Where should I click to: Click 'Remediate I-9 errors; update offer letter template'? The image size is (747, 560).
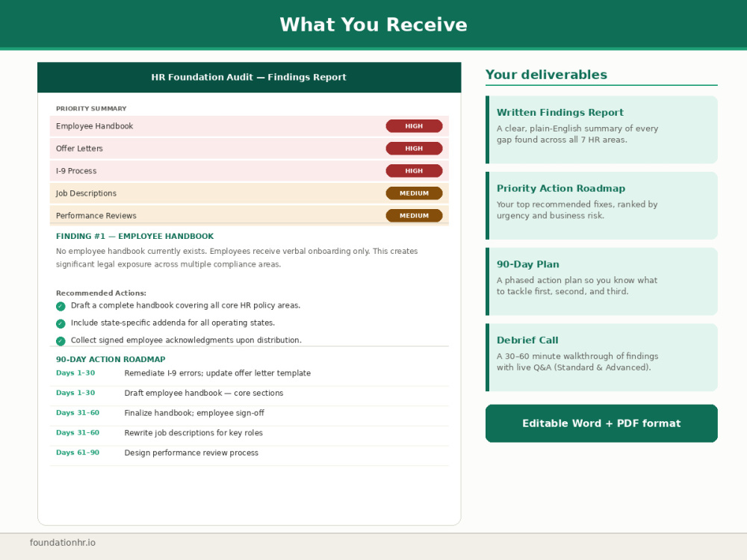pyautogui.click(x=217, y=373)
